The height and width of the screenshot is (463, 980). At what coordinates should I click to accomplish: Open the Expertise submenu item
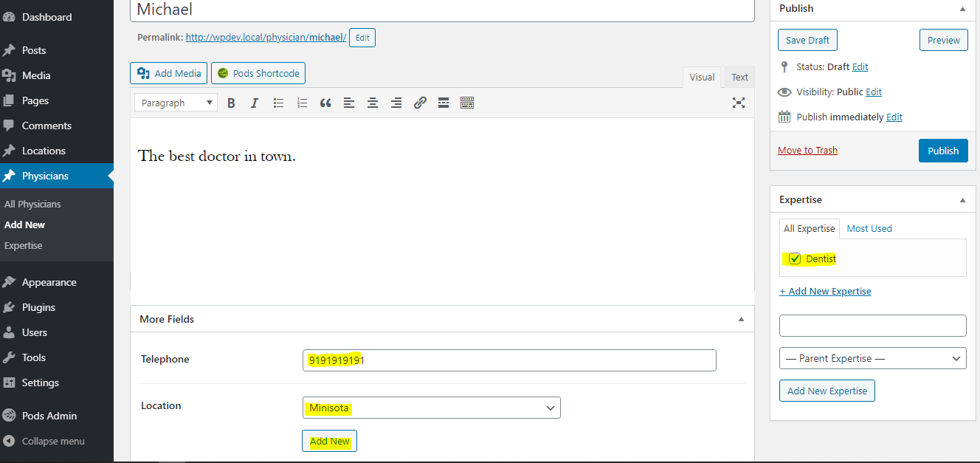[x=23, y=245]
